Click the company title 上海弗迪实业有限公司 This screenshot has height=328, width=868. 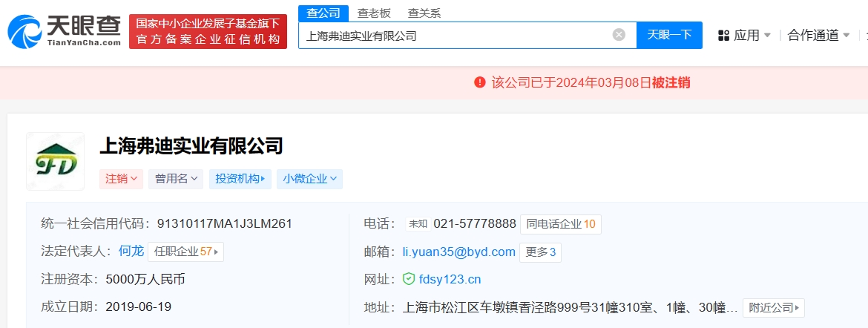coord(191,145)
